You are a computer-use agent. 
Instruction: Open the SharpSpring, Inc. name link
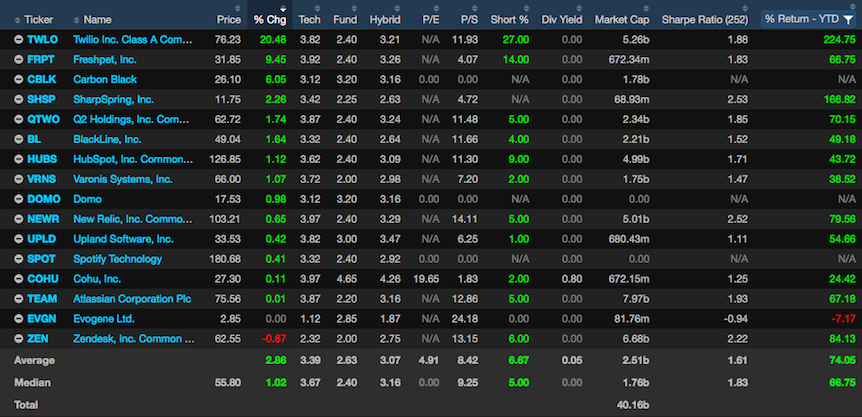point(114,99)
